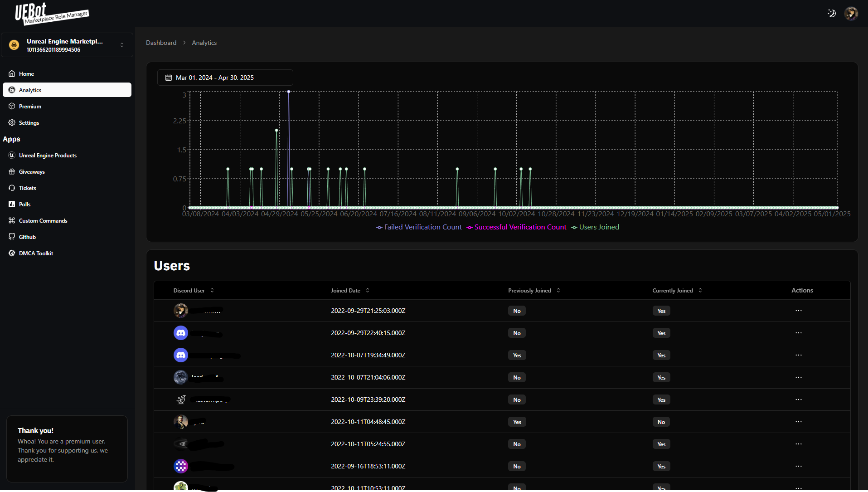The image size is (868, 492).
Task: Open actions menu for 2022-10-07T21:04:06 row
Action: 799,377
